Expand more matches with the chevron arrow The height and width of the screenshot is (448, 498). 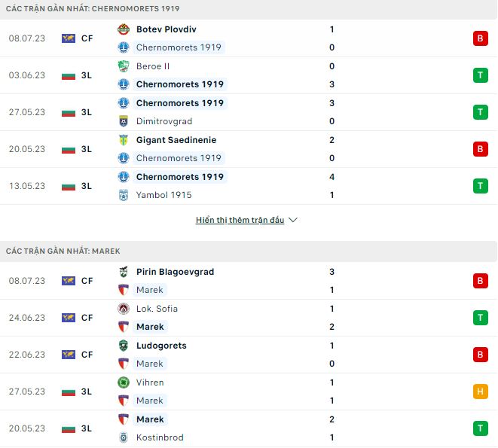293,221
